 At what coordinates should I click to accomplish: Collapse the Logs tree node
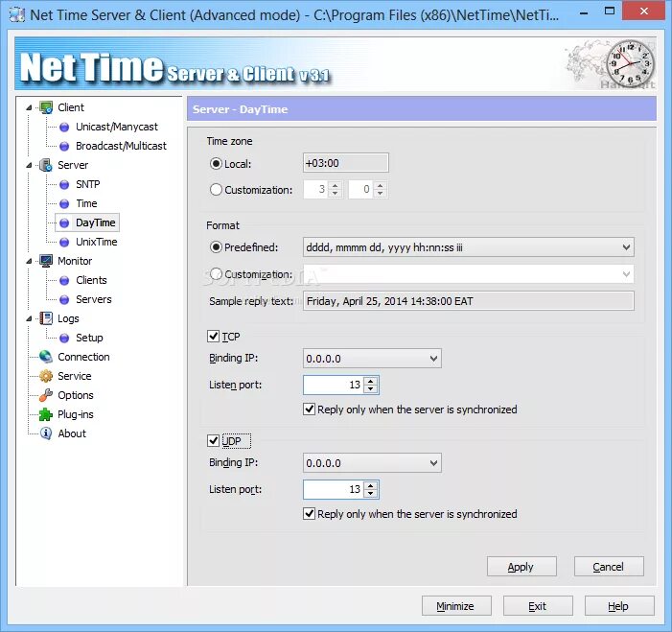pos(29,318)
